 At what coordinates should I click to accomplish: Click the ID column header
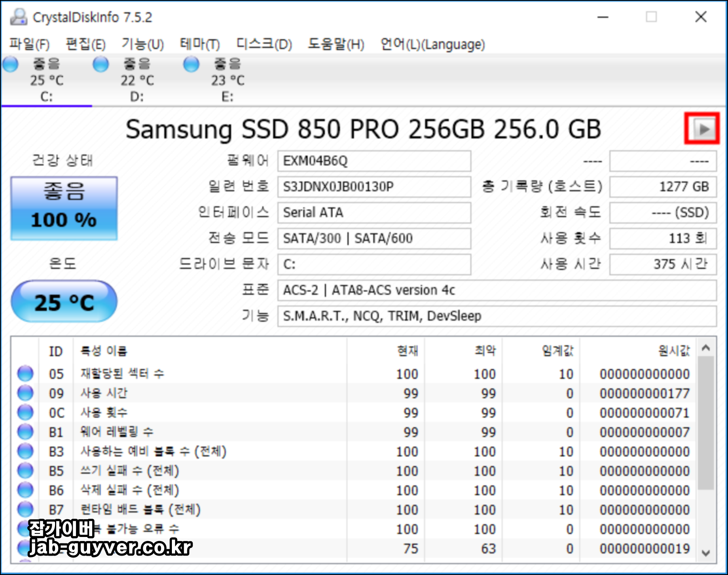click(56, 351)
